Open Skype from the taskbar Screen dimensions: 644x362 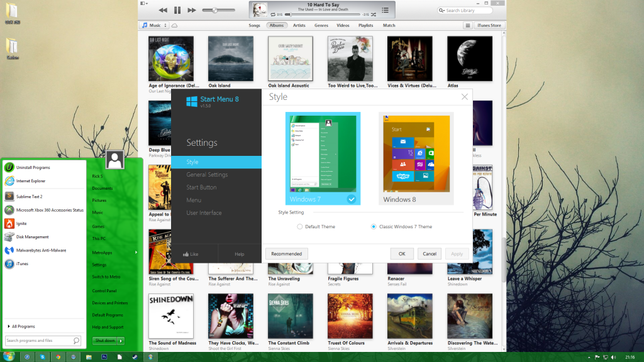pos(42,357)
